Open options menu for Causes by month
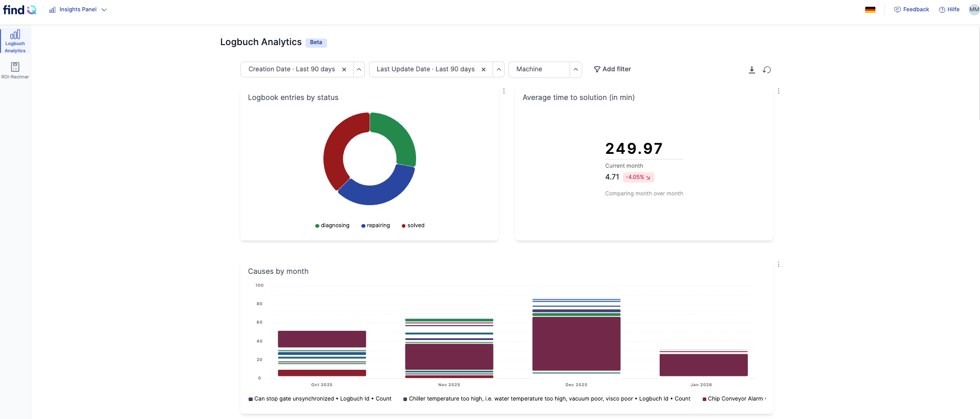 (x=779, y=264)
